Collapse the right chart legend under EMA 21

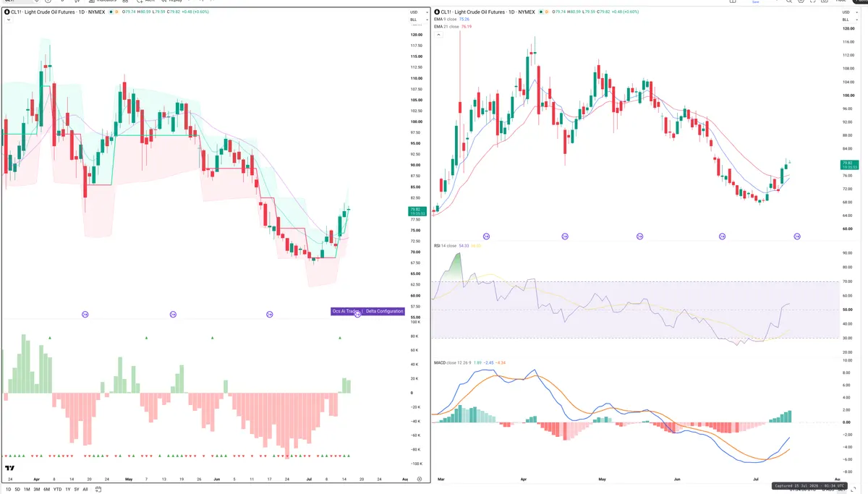point(438,35)
